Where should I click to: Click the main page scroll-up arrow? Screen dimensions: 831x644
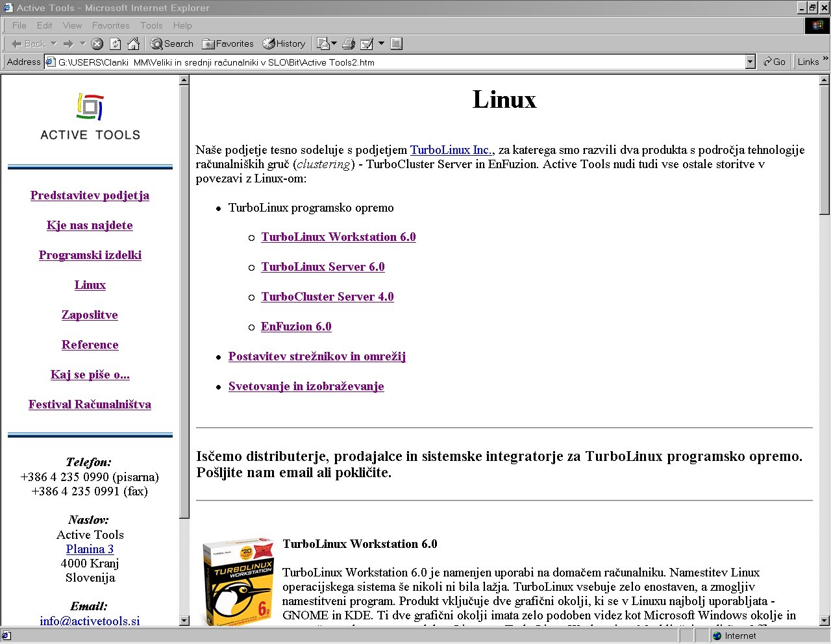[x=825, y=80]
